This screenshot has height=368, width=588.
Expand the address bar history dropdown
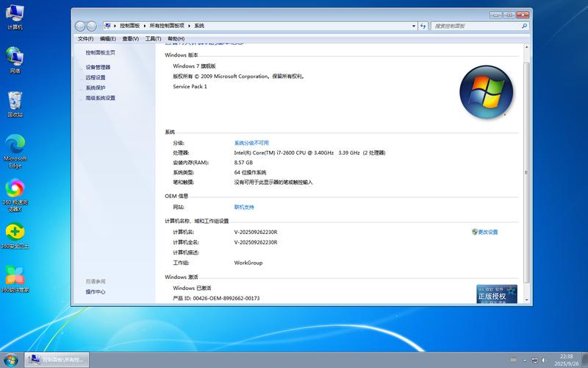[x=414, y=26]
